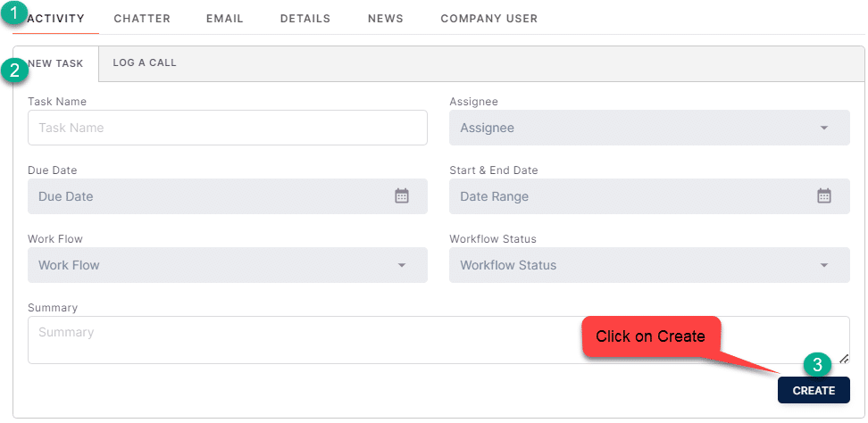Go to the Details tab
Image resolution: width=868 pixels, height=423 pixels.
[305, 18]
